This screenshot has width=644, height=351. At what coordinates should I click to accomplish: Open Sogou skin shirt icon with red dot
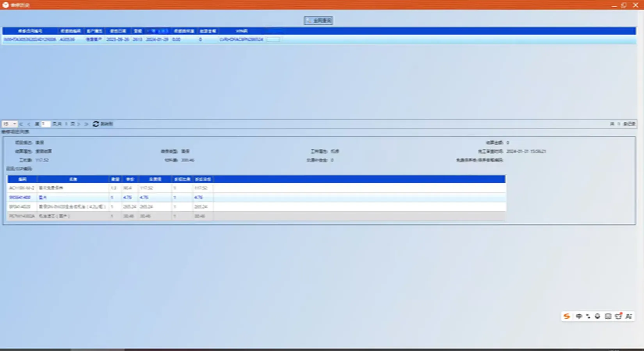pos(618,316)
